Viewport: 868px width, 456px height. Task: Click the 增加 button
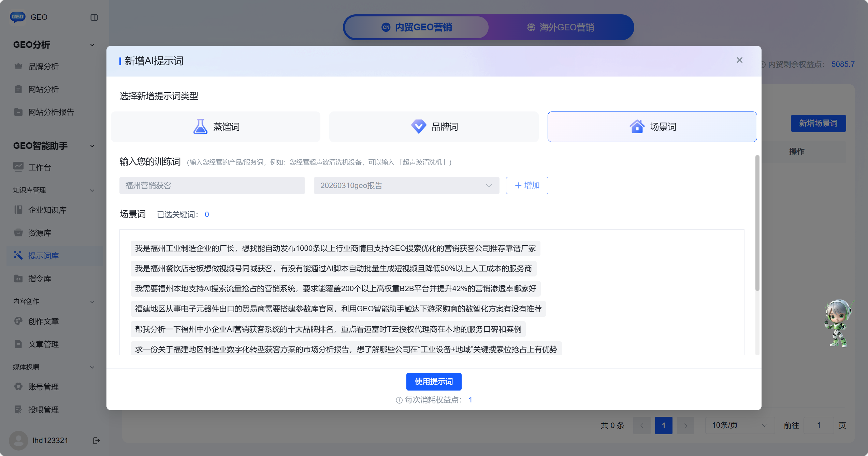point(527,185)
